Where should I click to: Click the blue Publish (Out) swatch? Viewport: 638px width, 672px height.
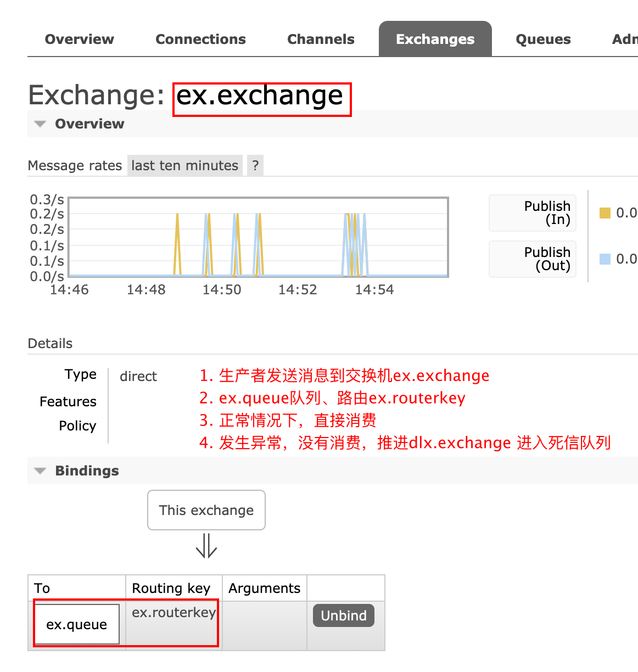coord(605,259)
